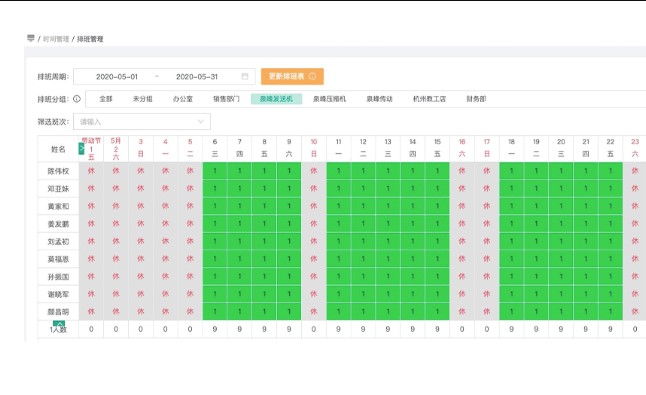The width and height of the screenshot is (646, 395).
Task: Click the 5月 2 六 column header
Action: [116, 149]
